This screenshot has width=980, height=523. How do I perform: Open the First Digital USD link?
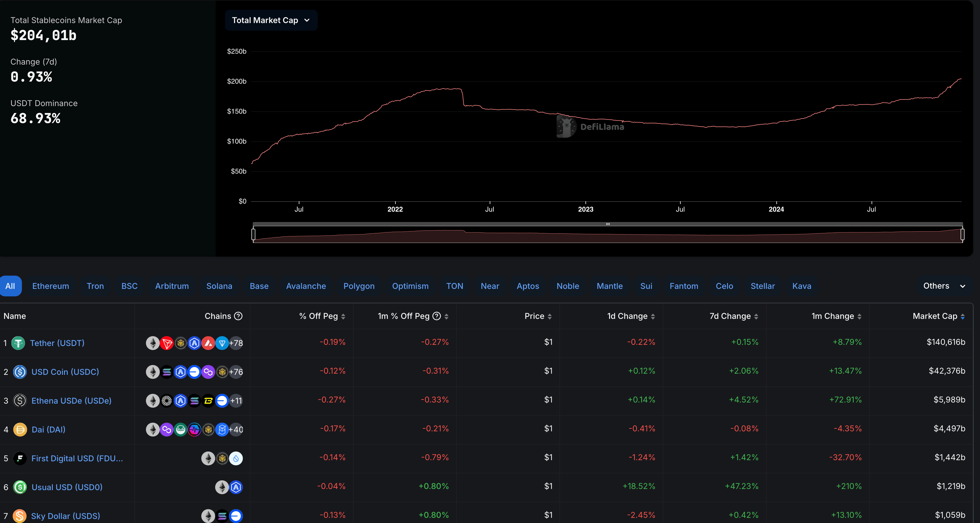[77, 458]
